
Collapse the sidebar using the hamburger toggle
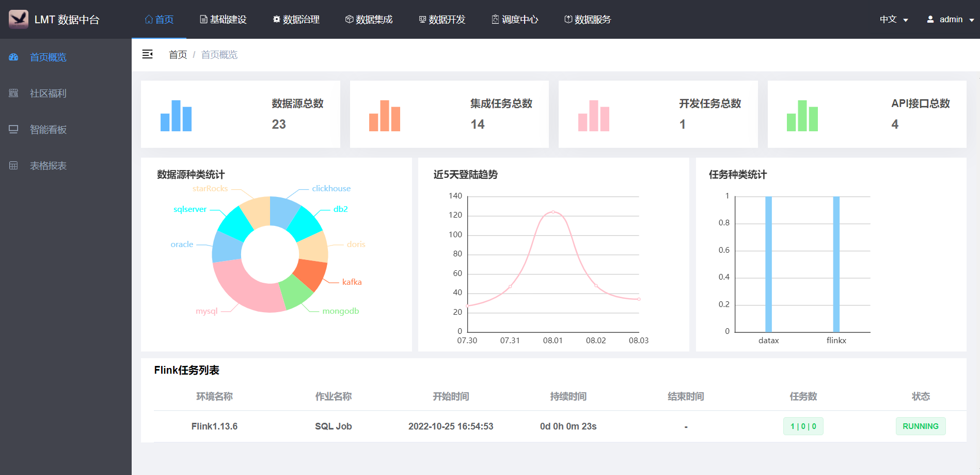click(x=147, y=54)
